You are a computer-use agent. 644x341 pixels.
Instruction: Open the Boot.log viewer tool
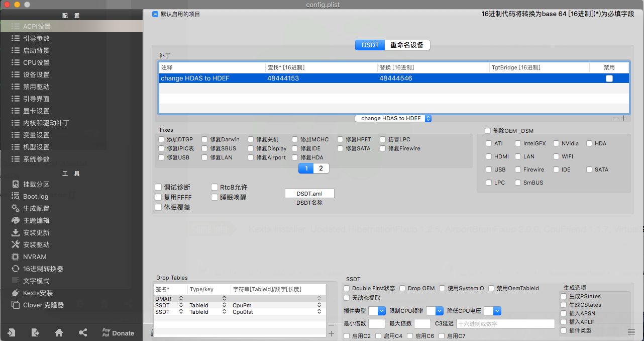coord(35,196)
